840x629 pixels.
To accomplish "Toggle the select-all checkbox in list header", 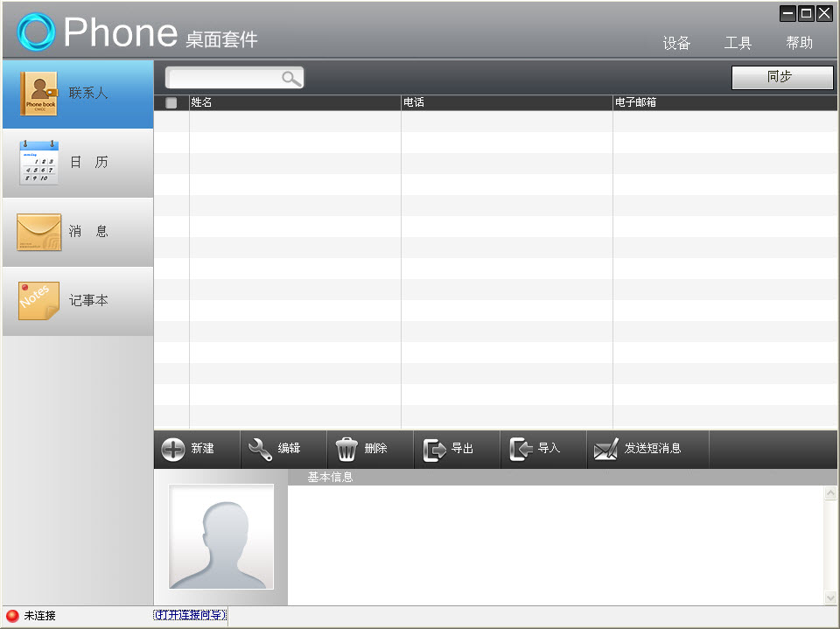I will pos(170,102).
